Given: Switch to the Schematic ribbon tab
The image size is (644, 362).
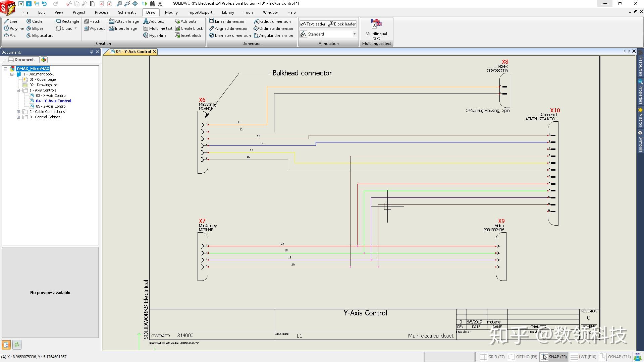Looking at the screenshot, I should (127, 12).
